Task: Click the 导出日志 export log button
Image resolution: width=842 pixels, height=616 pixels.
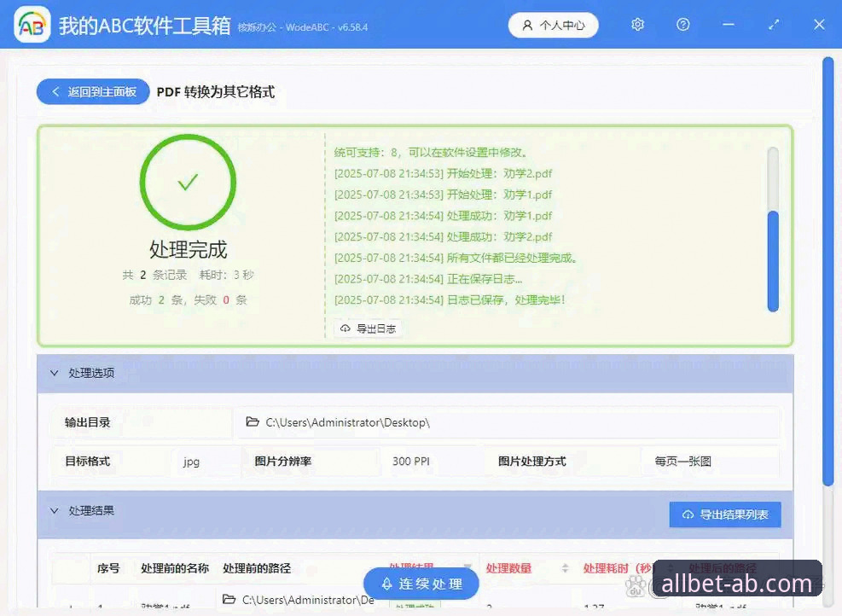Action: click(x=369, y=328)
